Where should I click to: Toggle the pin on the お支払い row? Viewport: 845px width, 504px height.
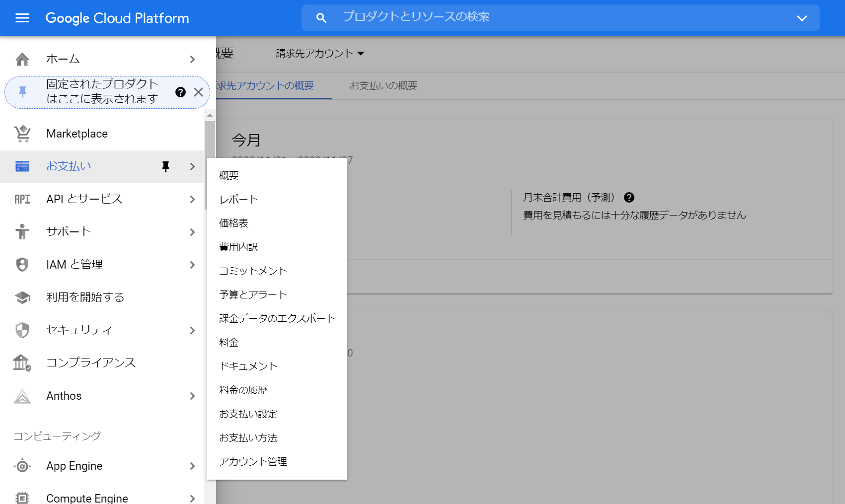pos(166,167)
